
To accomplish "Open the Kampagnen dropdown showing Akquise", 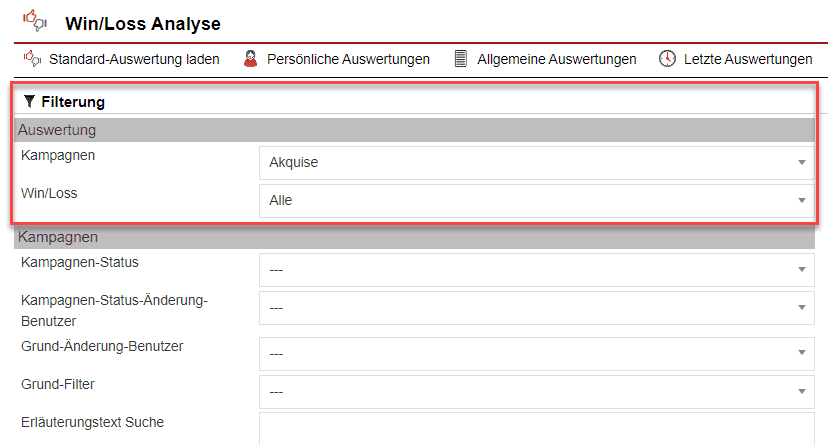I will 536,163.
